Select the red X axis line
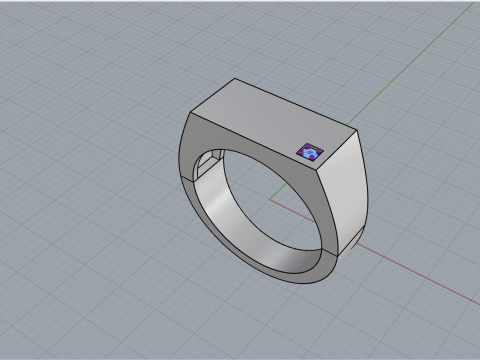The width and height of the screenshot is (480, 360). click(417, 273)
